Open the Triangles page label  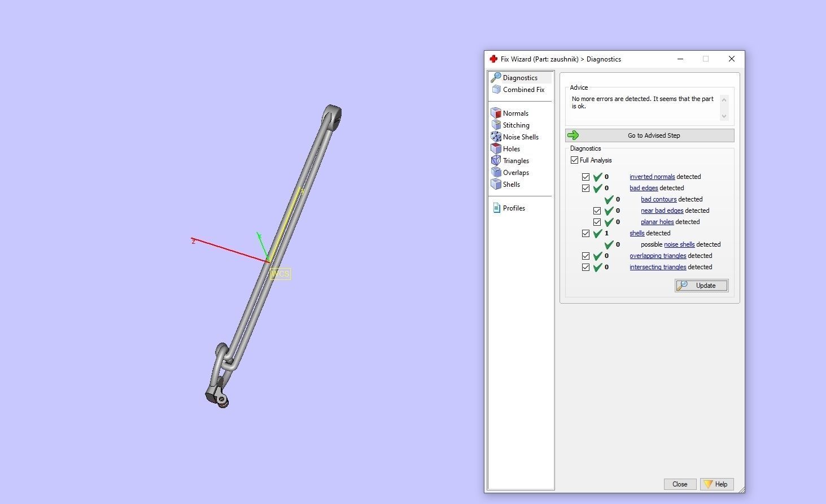click(x=516, y=161)
